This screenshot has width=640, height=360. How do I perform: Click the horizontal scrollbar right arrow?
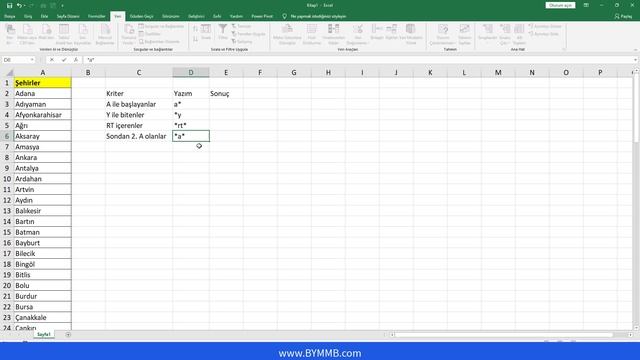pos(630,335)
